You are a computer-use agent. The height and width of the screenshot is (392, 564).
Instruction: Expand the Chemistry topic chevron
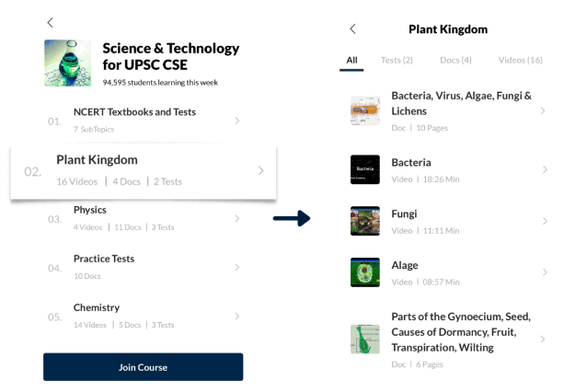[x=237, y=317]
